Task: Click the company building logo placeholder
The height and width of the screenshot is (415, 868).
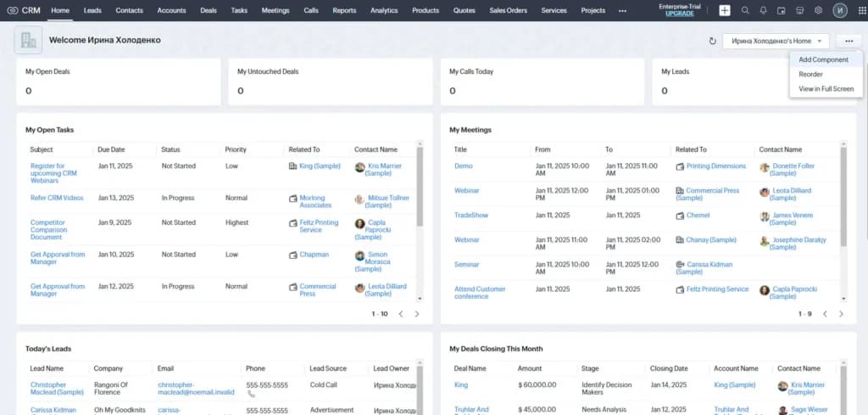Action: click(x=28, y=40)
